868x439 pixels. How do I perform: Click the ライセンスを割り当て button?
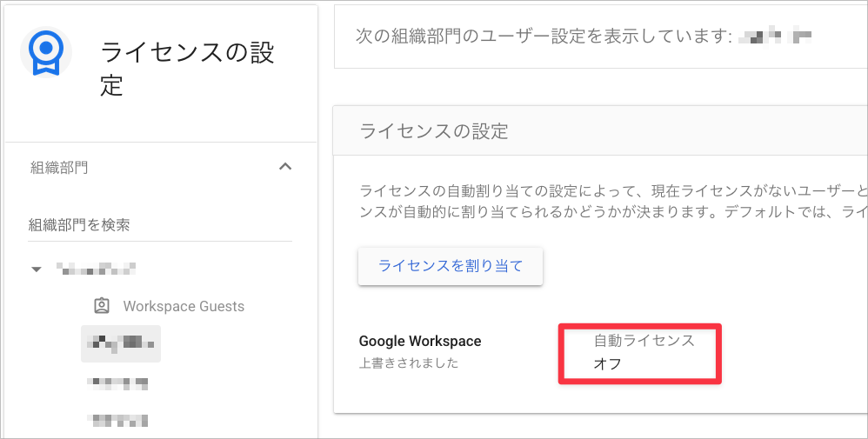pos(450,266)
